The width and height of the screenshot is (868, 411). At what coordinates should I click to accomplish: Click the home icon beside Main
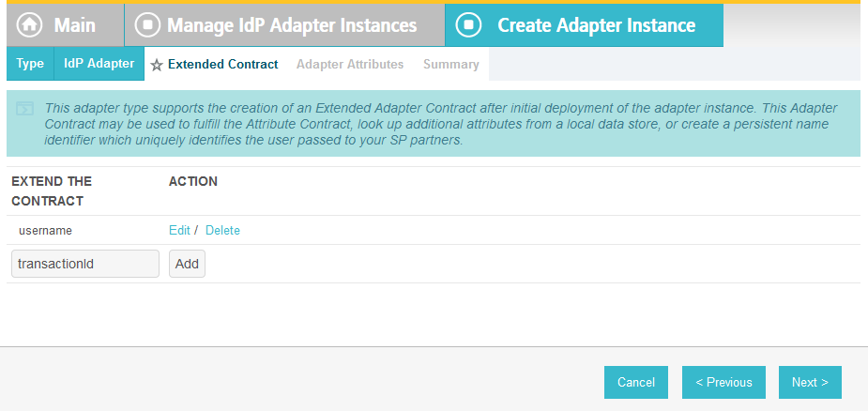click(x=29, y=25)
